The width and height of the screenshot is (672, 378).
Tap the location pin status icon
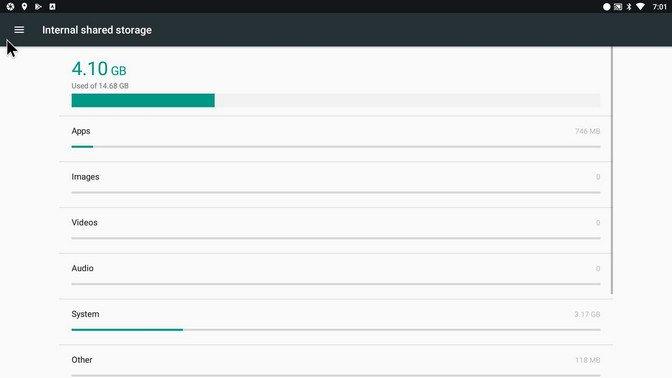(24, 6)
